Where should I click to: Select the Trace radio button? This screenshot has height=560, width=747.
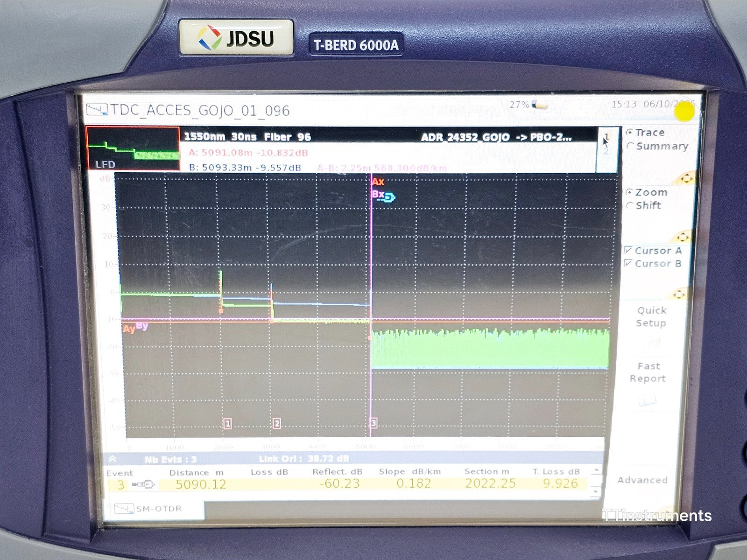(629, 133)
